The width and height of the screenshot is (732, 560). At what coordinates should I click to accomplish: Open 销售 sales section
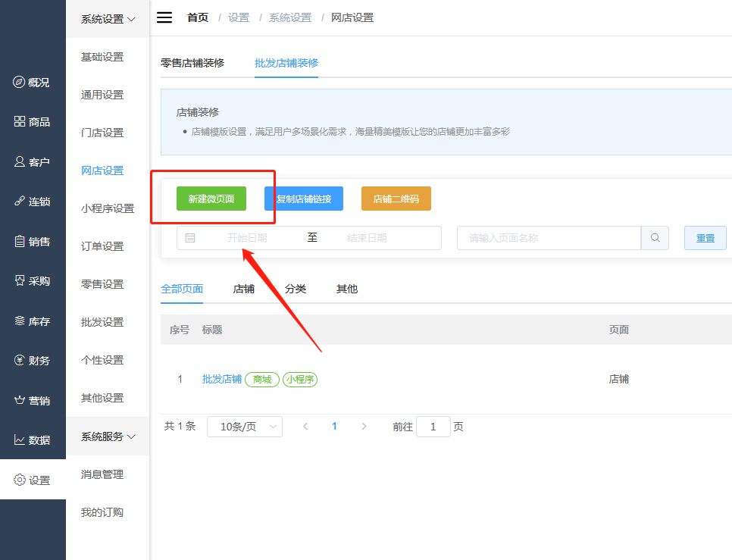[32, 241]
